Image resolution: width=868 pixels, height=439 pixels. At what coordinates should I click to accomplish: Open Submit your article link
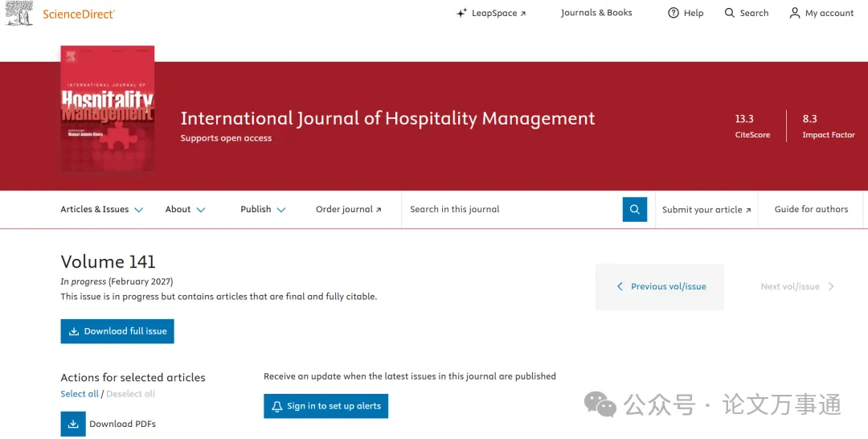point(706,210)
